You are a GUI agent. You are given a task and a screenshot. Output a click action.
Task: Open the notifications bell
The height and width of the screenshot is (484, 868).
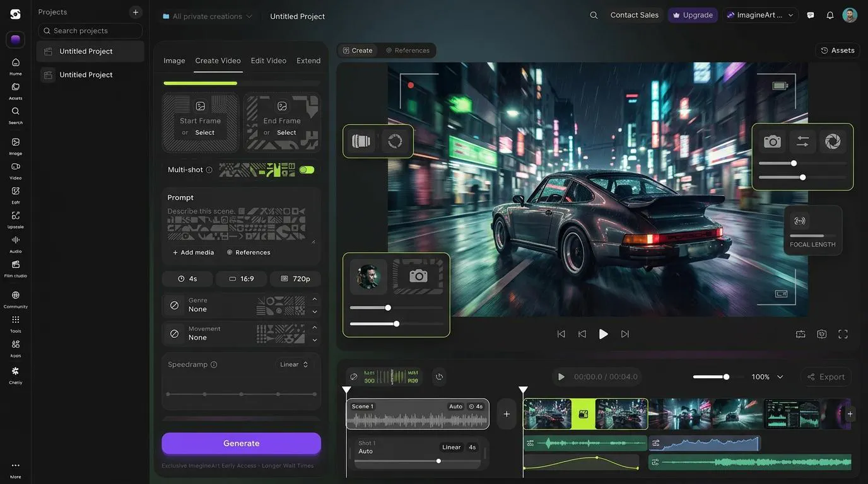pos(830,15)
